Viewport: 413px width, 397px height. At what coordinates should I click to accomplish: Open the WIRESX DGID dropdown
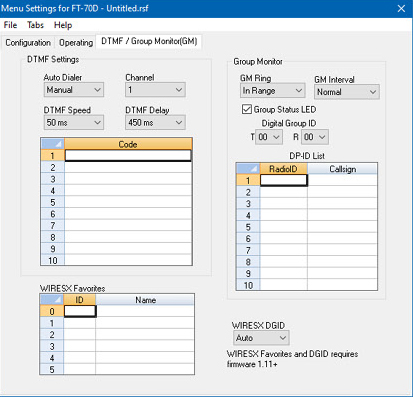point(261,338)
